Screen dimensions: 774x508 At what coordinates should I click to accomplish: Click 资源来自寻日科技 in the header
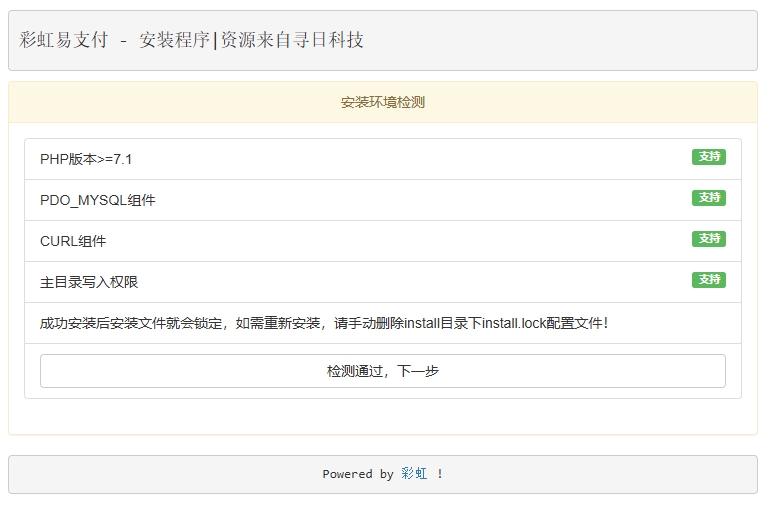coord(292,40)
